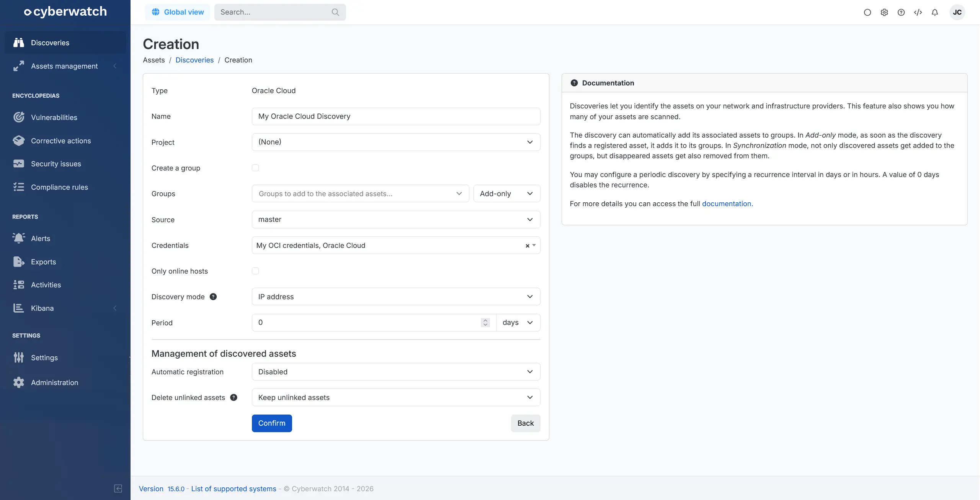Click the search magnifier icon
This screenshot has width=980, height=500.
pyautogui.click(x=335, y=12)
